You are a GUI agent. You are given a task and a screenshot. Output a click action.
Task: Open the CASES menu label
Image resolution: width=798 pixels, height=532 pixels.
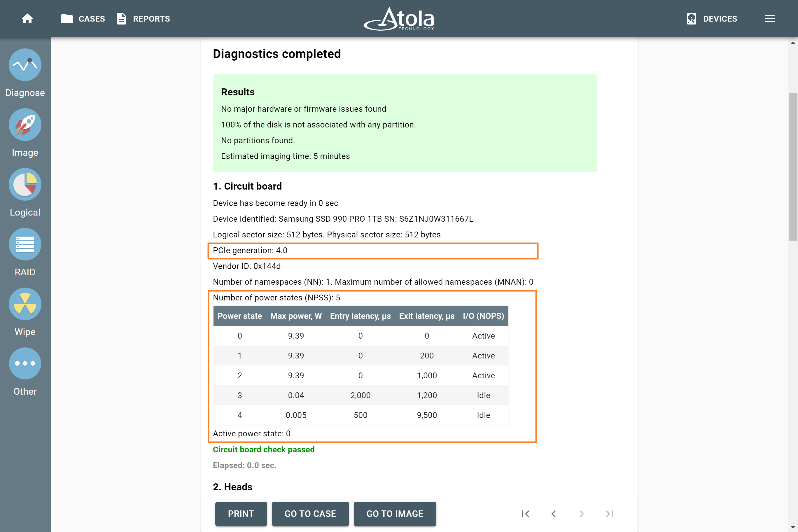pos(92,19)
